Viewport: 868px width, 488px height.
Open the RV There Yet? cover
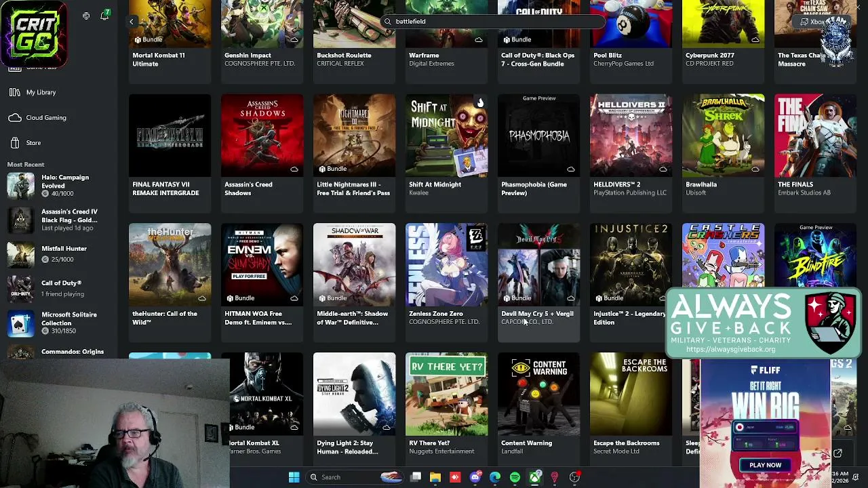446,394
